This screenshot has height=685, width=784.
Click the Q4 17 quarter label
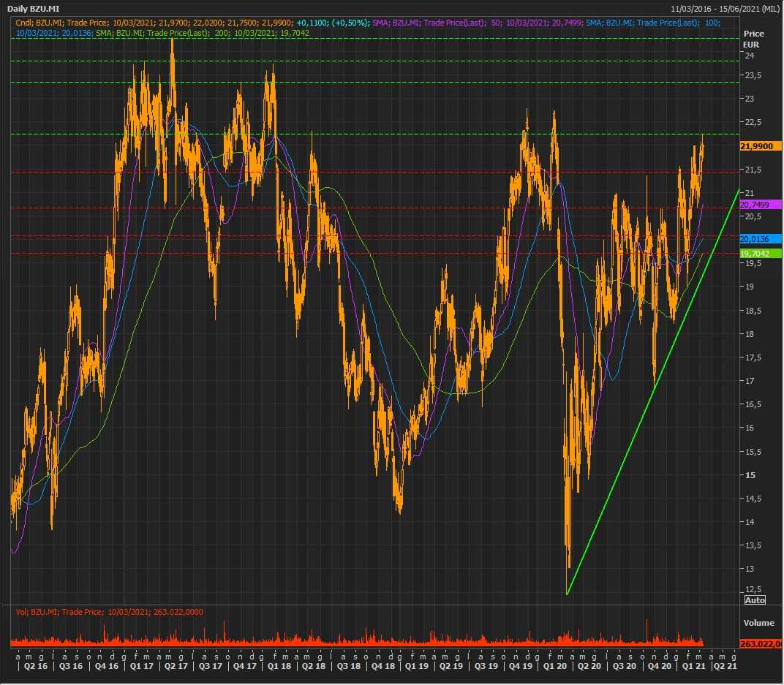tap(245, 666)
